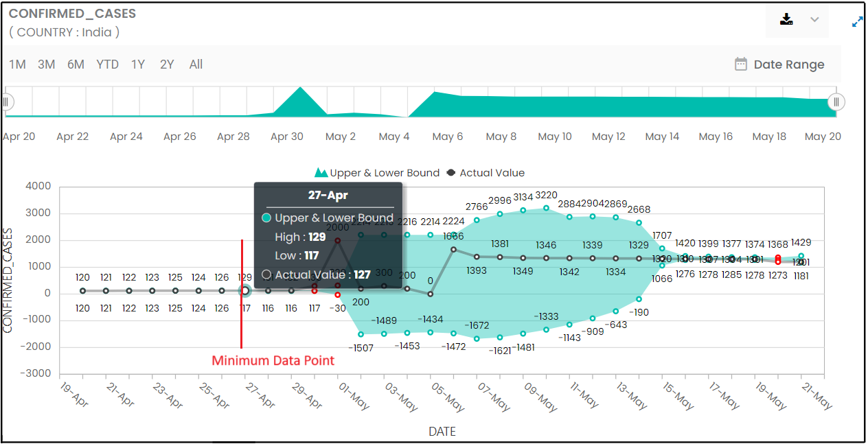Click the 1181 data label

click(x=801, y=276)
